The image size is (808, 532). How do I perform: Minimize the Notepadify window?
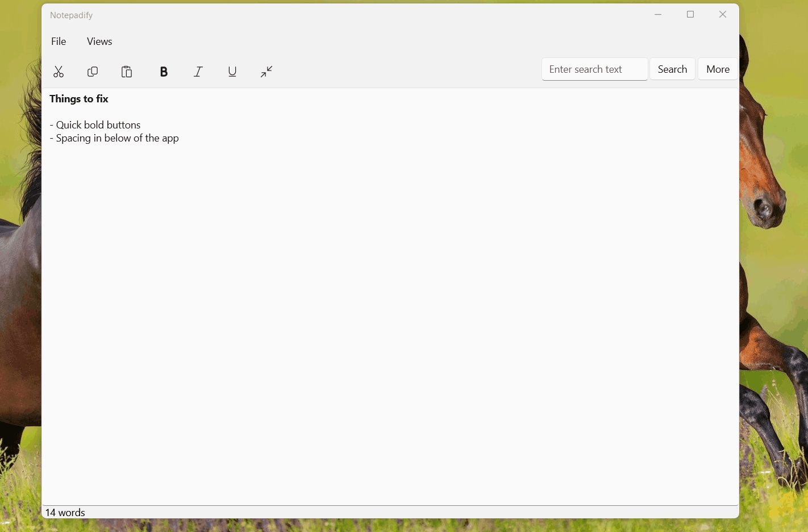pos(658,15)
